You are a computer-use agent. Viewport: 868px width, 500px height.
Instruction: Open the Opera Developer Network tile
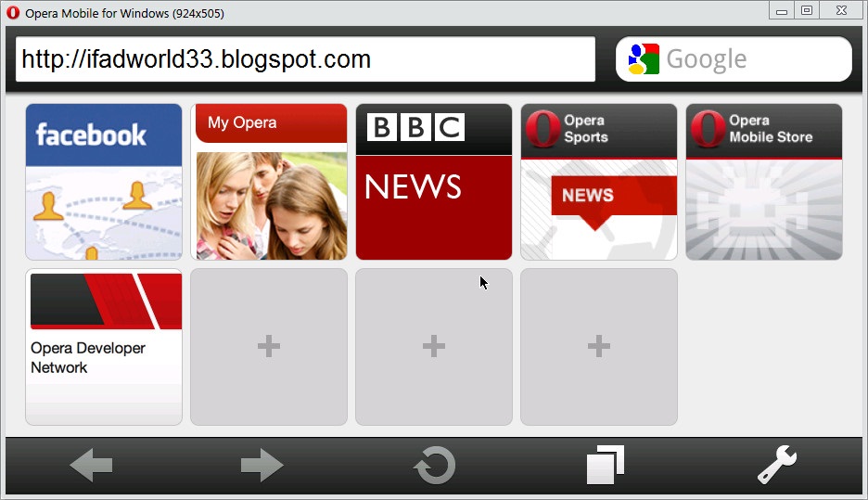104,347
